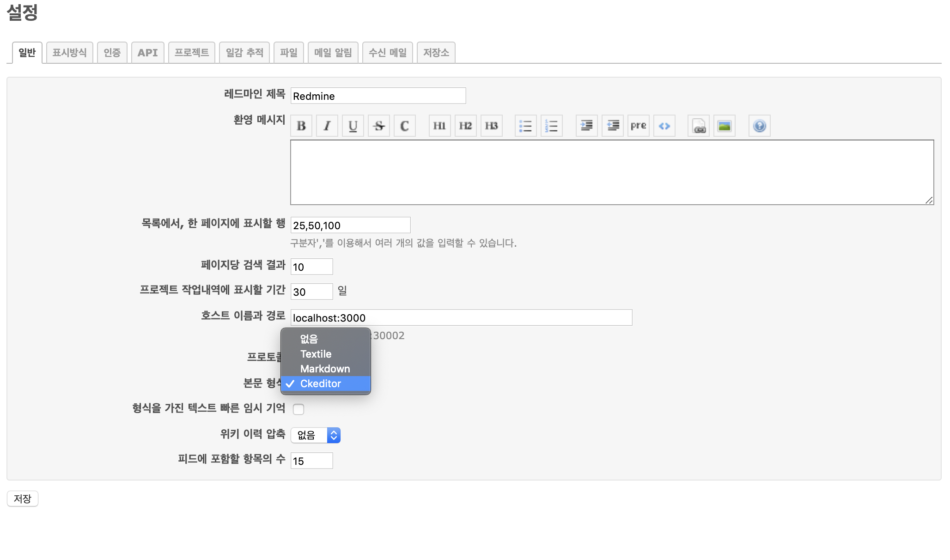Insert a wiki page link icon
This screenshot has height=560, width=950.
click(x=699, y=126)
